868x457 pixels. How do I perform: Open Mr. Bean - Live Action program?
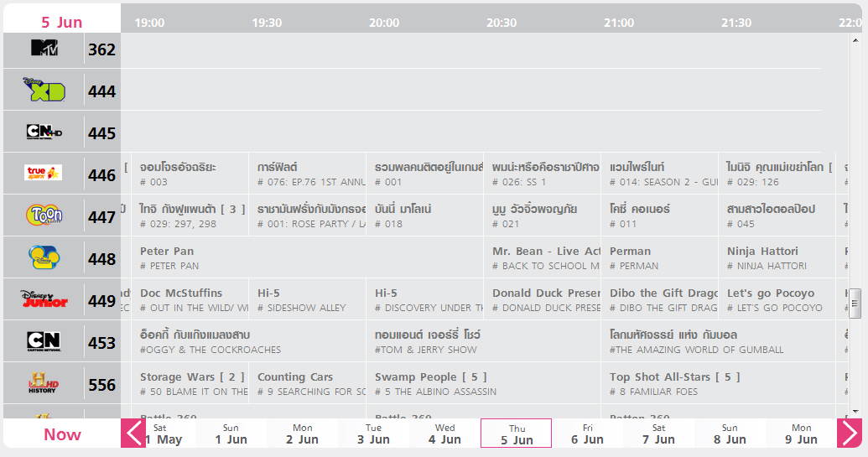click(x=542, y=257)
